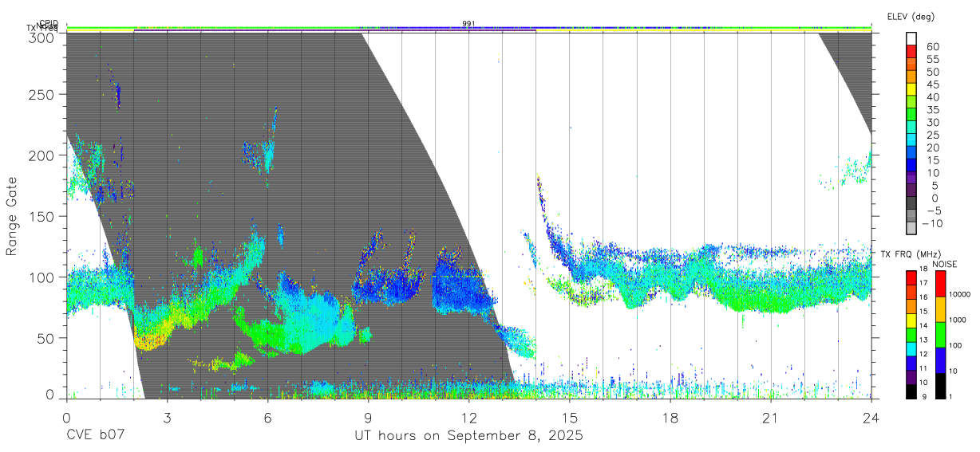This screenshot has height=452, width=980.
Task: Click the orange-yellow swatch in NOISE colorbar
Action: 940,309
